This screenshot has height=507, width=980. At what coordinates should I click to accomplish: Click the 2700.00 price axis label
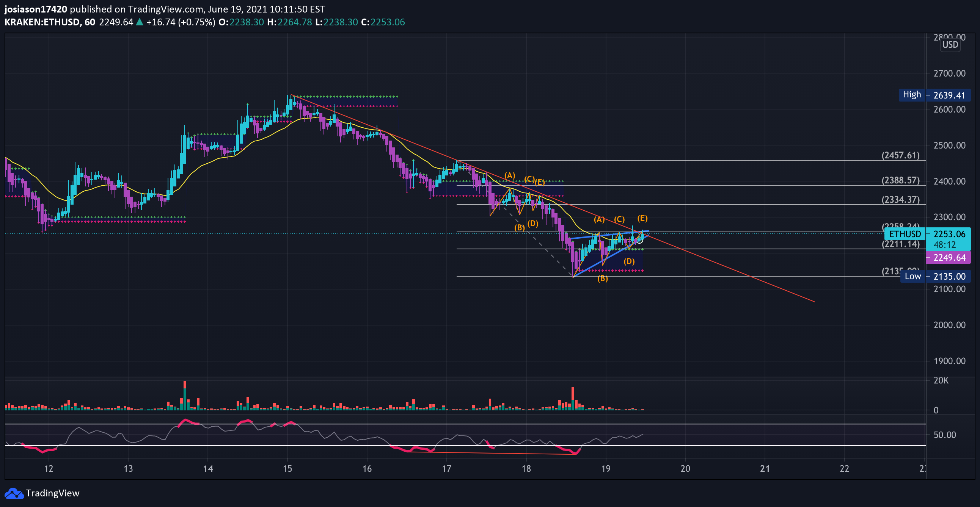[x=949, y=74]
